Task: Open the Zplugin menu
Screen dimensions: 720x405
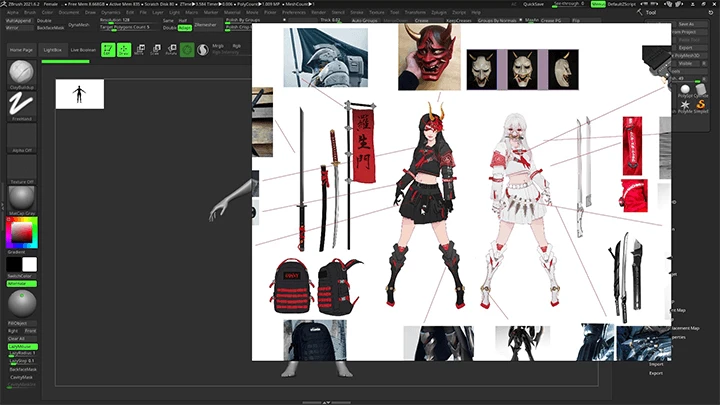Action: tap(439, 12)
